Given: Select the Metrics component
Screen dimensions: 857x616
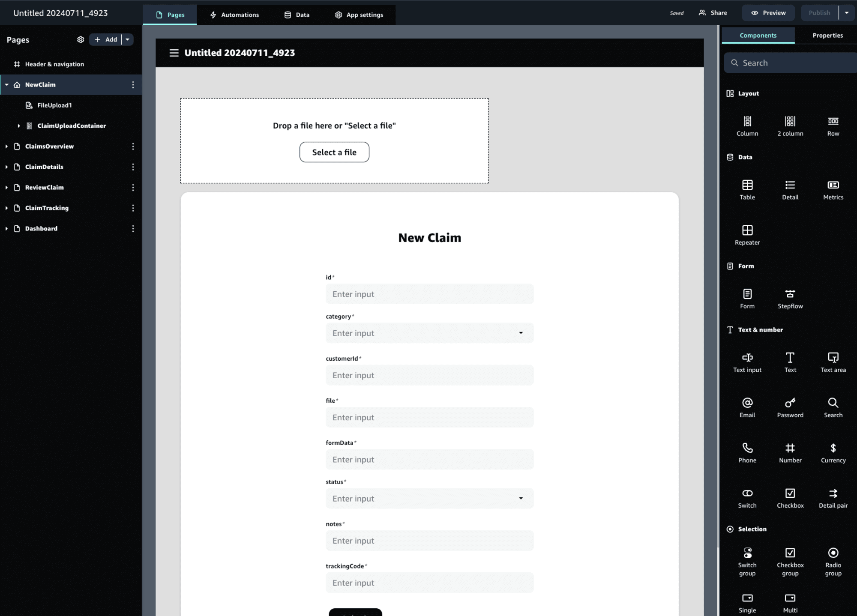Looking at the screenshot, I should (833, 190).
